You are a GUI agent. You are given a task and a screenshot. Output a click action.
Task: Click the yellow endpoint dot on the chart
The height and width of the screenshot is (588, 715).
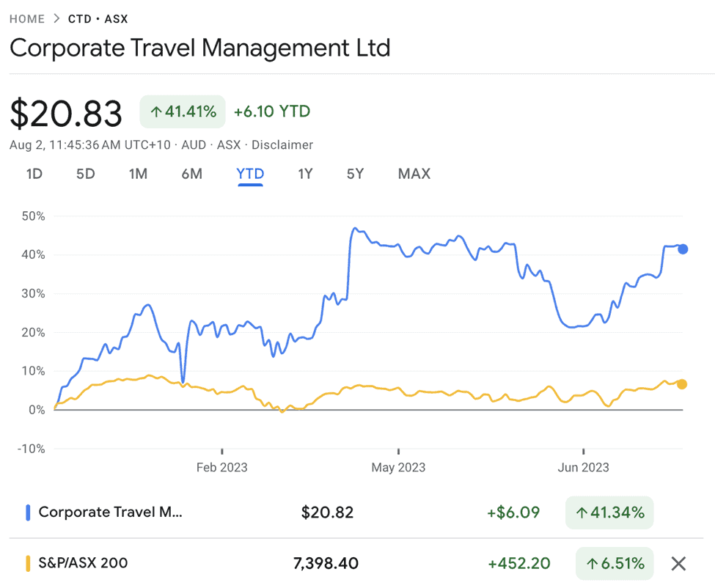[682, 383]
